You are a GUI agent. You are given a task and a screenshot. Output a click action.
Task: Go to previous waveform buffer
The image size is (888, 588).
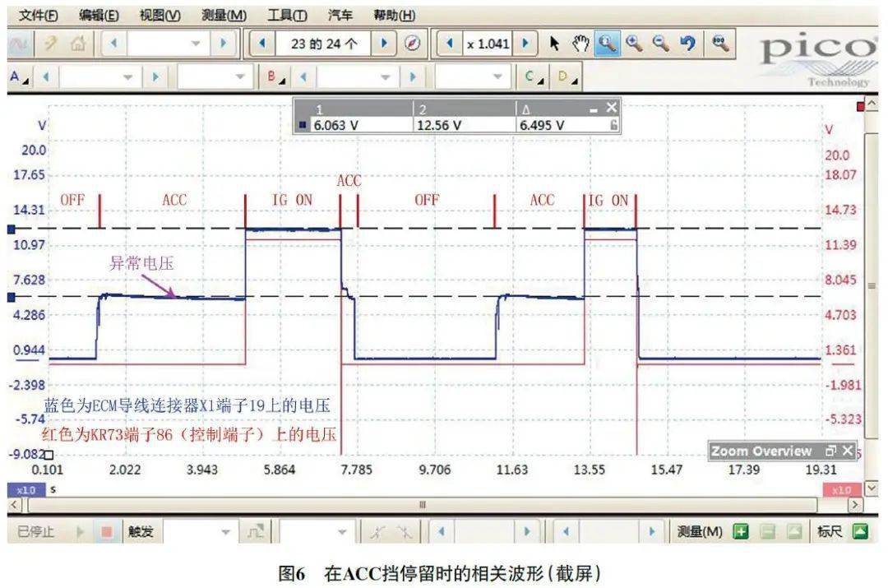pyautogui.click(x=262, y=44)
